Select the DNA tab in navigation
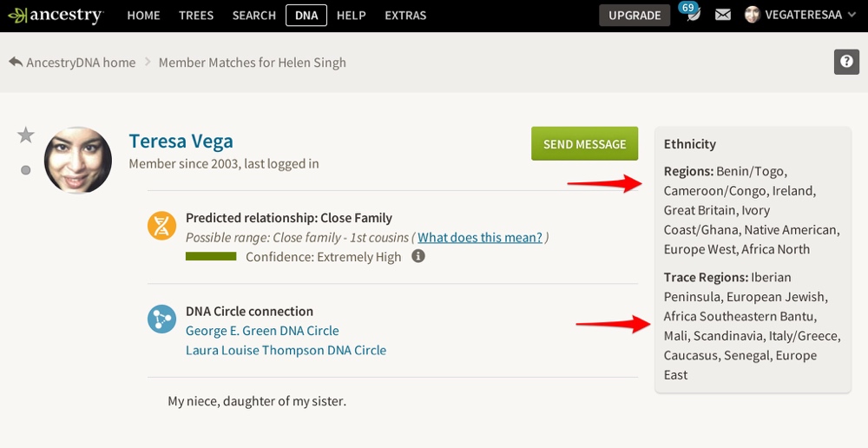Screen dimensions: 868x448 click(x=306, y=16)
